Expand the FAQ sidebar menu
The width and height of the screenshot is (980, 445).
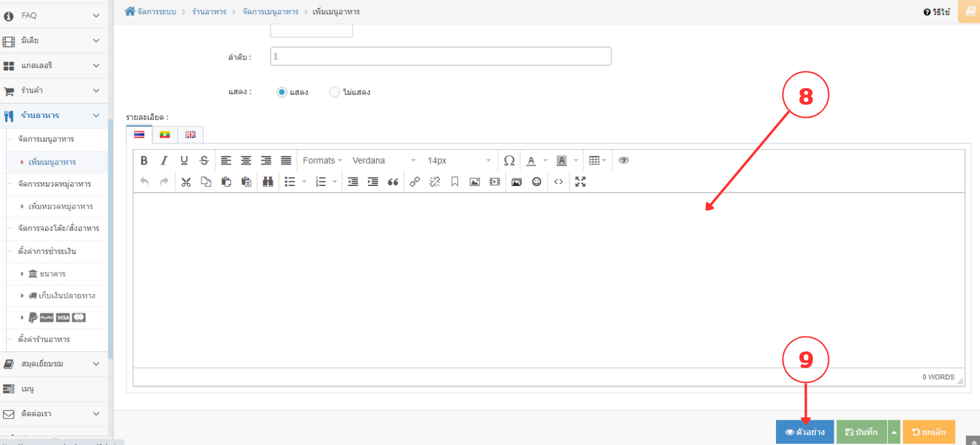point(54,15)
